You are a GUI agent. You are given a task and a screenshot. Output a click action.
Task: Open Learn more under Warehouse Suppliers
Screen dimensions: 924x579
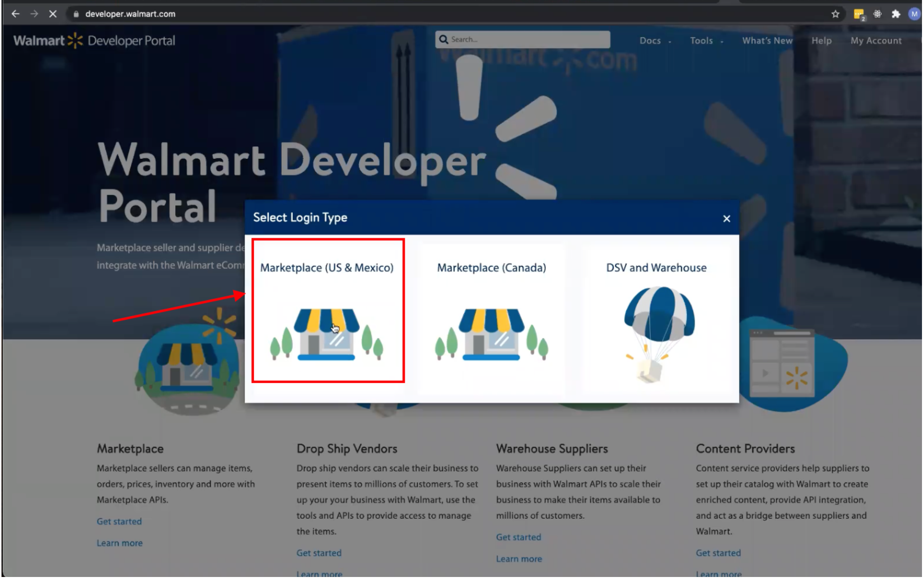519,559
